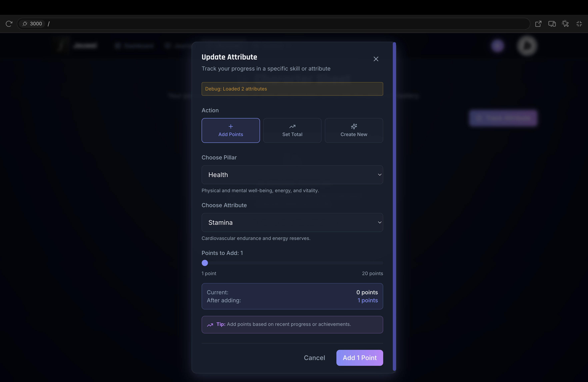Click the Cancel button
The image size is (588, 382).
[x=314, y=358]
